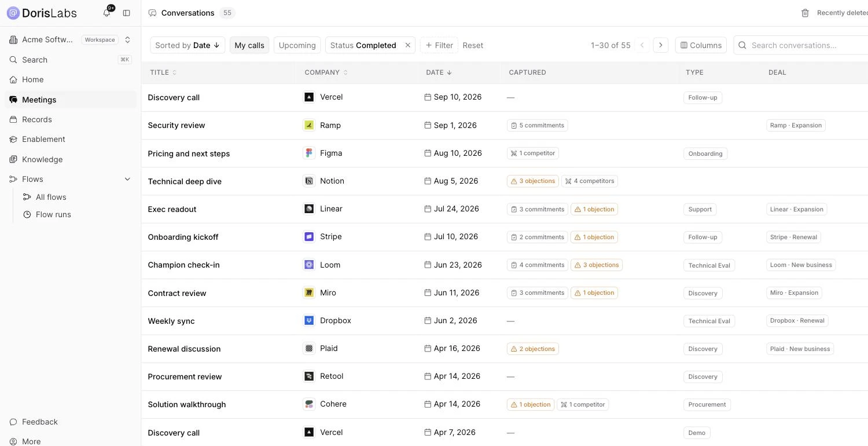The image size is (868, 446).
Task: Open Recently deleted trash icon
Action: coord(805,13)
